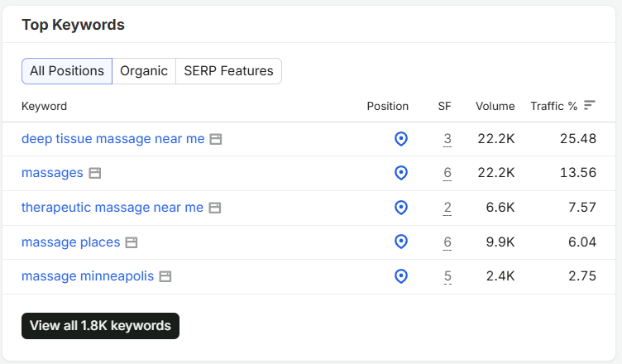Screen dimensions: 622x364
Task: Open SERP icon beside massage minneapolis
Action: [165, 276]
